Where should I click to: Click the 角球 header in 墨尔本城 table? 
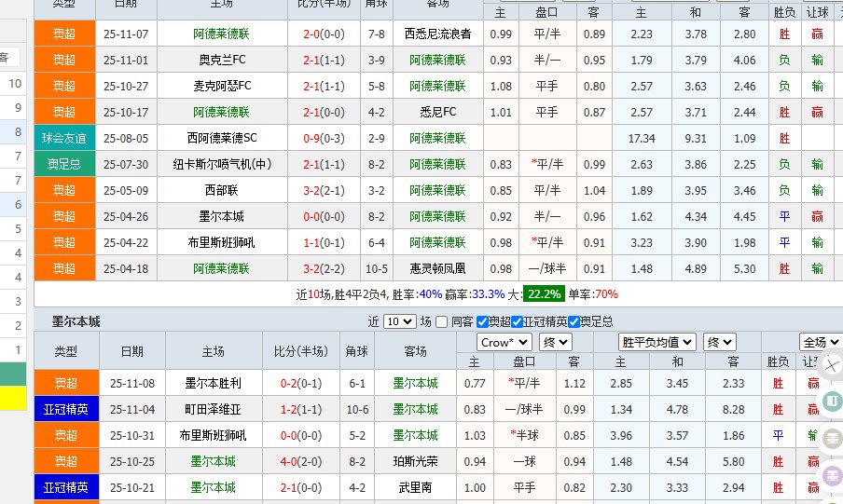357,351
